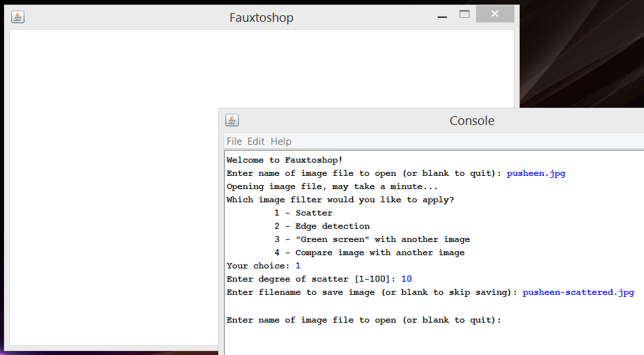
Task: Click the '3 - "Green screen" with another image' line
Action: point(372,239)
